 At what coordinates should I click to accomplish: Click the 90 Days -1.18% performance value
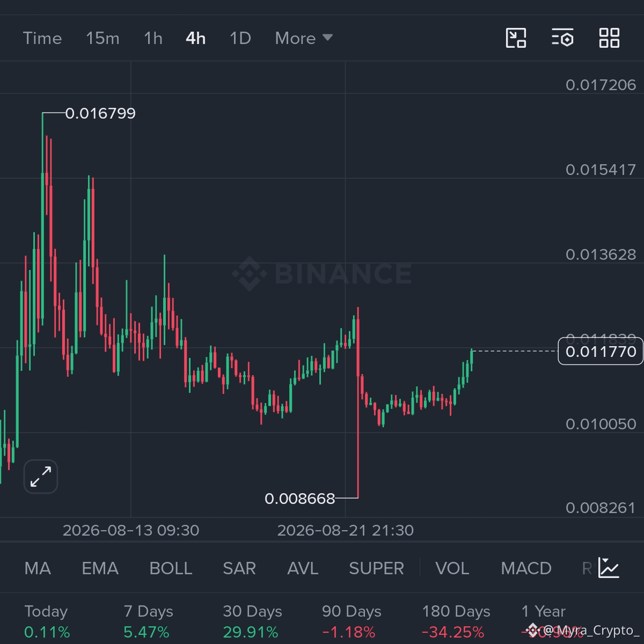pyautogui.click(x=349, y=632)
